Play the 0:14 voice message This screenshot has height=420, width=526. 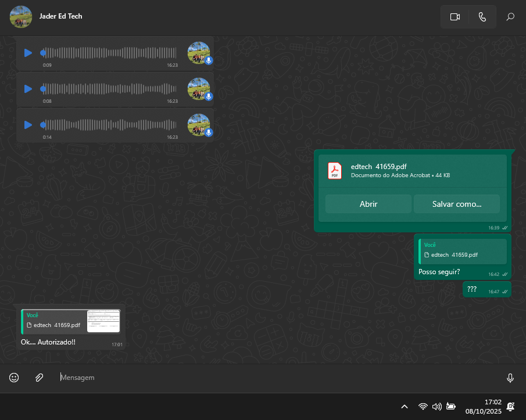[x=28, y=125]
